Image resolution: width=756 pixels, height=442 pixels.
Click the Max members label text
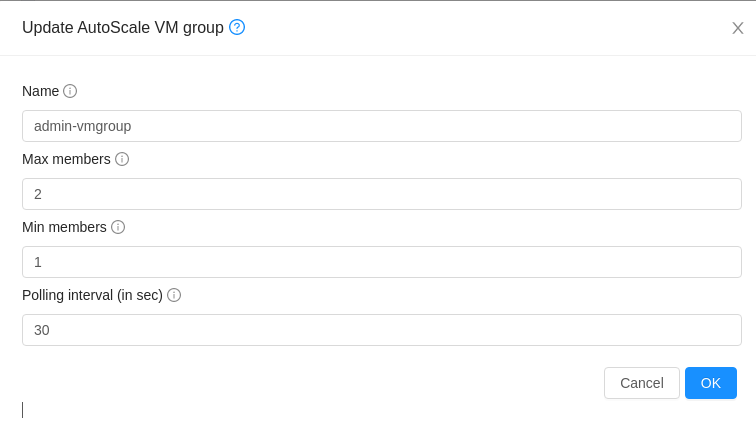(66, 159)
